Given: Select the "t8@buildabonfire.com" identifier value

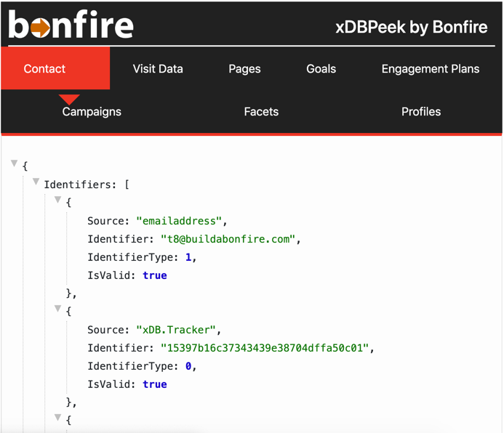Looking at the screenshot, I should point(228,239).
